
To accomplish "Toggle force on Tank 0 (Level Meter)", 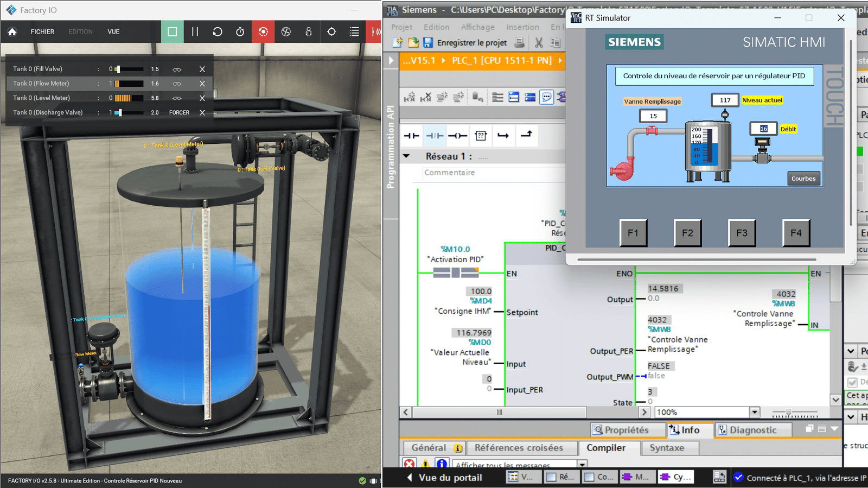I will point(177,98).
